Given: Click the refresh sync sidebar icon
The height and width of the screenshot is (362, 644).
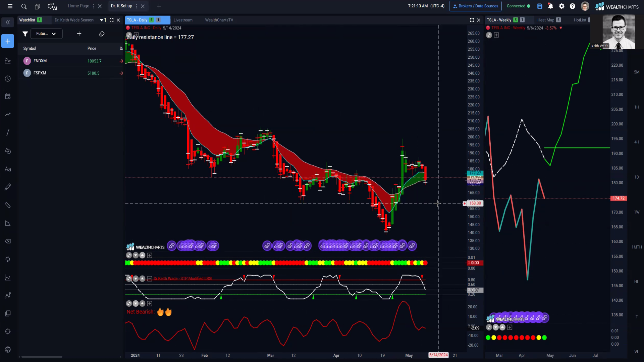Looking at the screenshot, I should point(8,259).
